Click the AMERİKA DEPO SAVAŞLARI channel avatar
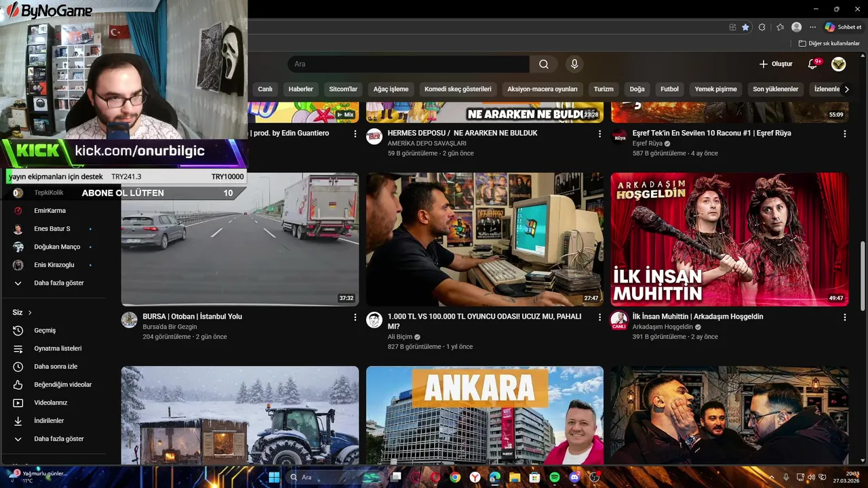 [374, 136]
